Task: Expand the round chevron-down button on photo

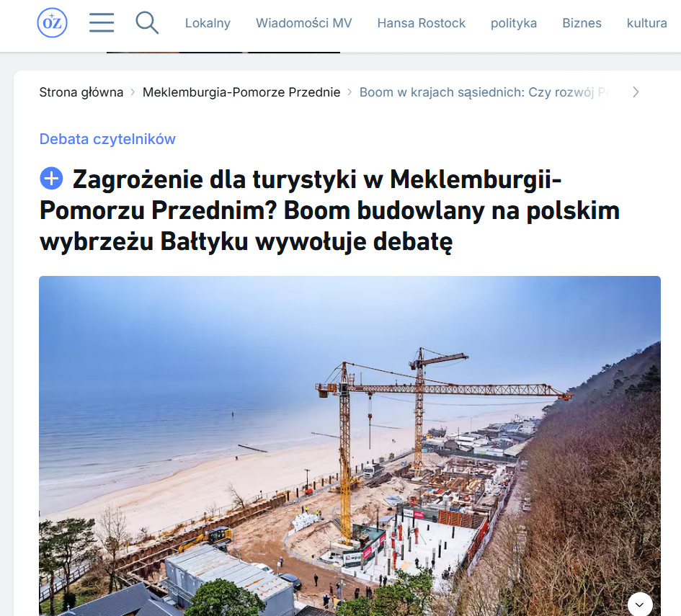Action: [x=640, y=604]
